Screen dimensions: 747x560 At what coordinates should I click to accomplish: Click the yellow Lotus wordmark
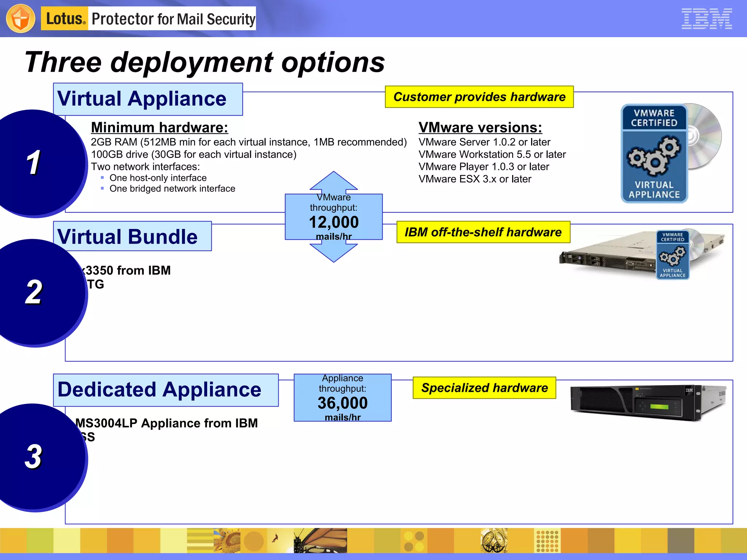click(x=65, y=18)
